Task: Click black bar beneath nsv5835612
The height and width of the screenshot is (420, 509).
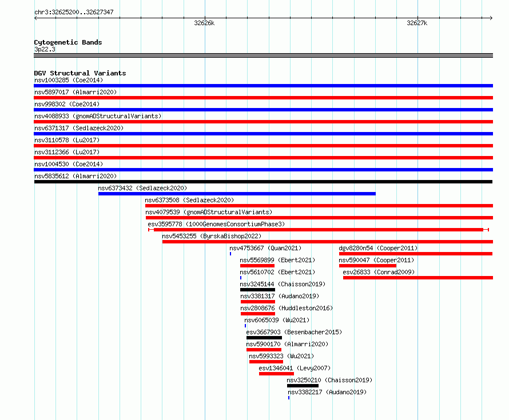Action: point(263,182)
